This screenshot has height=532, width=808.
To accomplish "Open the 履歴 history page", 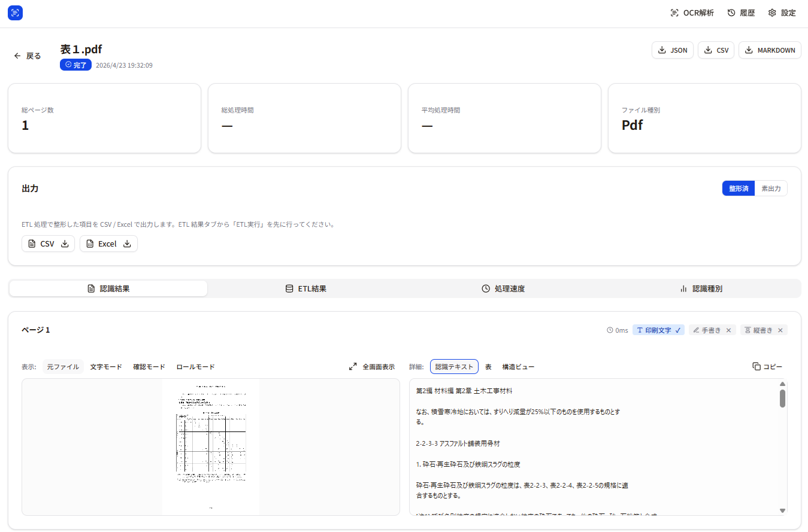I will pos(741,13).
